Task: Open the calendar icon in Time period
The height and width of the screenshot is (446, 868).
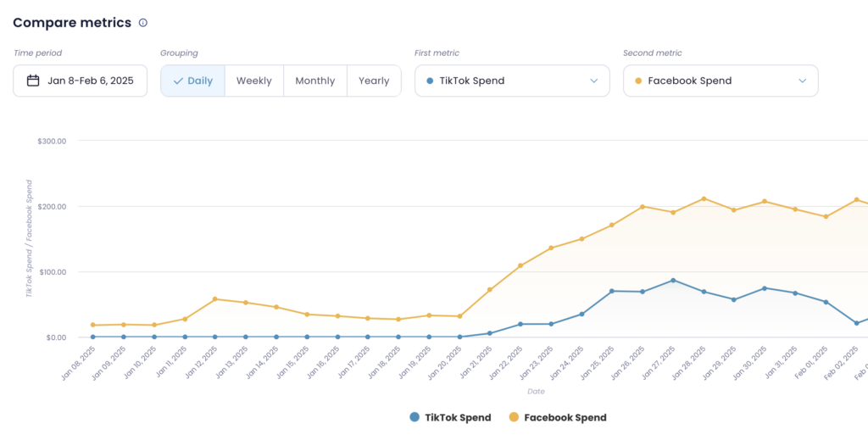Action: coord(33,81)
